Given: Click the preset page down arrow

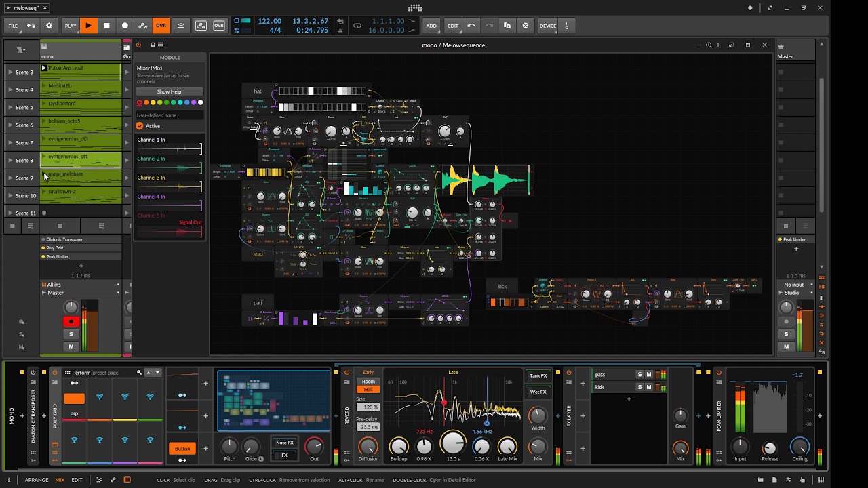Looking at the screenshot, I should pyautogui.click(x=158, y=373).
